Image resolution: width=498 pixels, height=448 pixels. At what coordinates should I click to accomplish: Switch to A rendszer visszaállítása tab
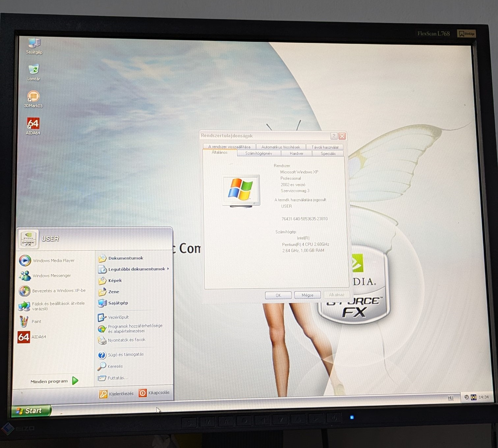pos(229,147)
